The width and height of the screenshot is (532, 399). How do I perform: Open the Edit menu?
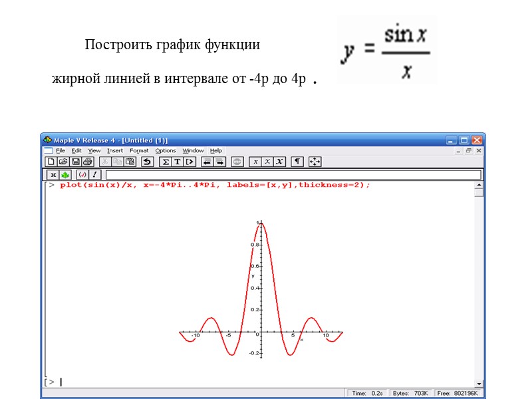[76, 151]
